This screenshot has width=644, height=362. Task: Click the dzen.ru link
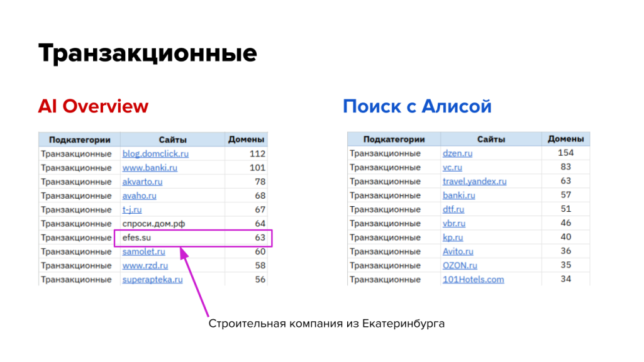coord(457,153)
